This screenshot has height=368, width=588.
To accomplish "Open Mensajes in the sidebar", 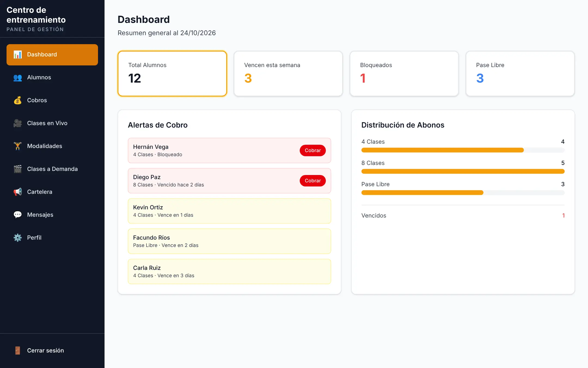I will [52, 215].
